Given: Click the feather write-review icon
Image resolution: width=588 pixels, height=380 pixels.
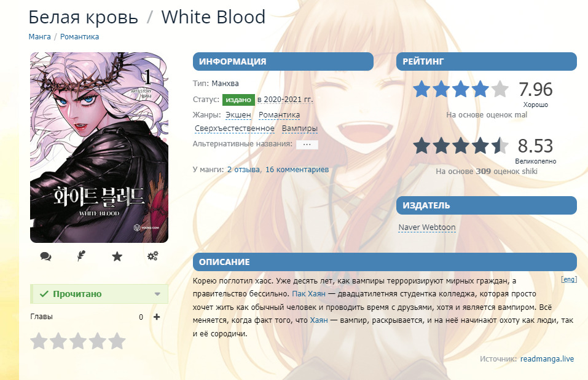Looking at the screenshot, I should [x=81, y=256].
